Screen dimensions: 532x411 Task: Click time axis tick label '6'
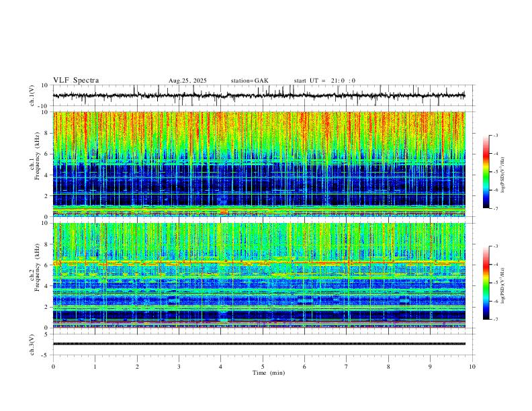point(305,367)
